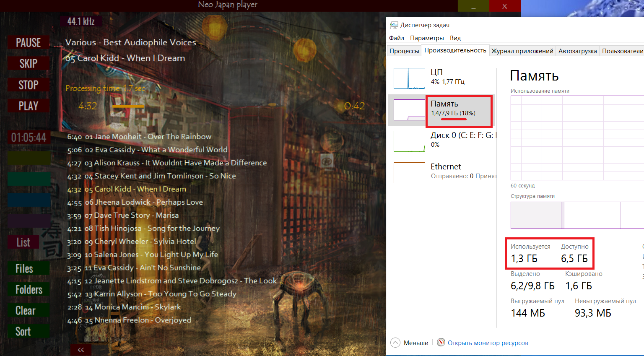Collapse panel with the << arrow button
The width and height of the screenshot is (644, 356).
coord(81,350)
